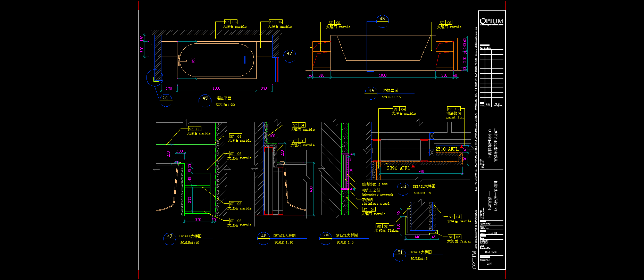
Task: Select the 188 dimension in detail 49
Action: pyautogui.click(x=351, y=172)
